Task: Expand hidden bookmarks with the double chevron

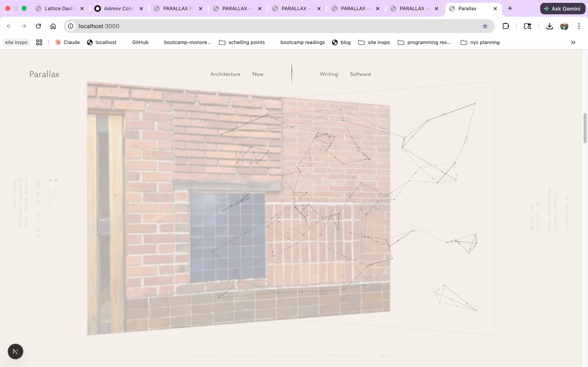Action: tap(573, 42)
